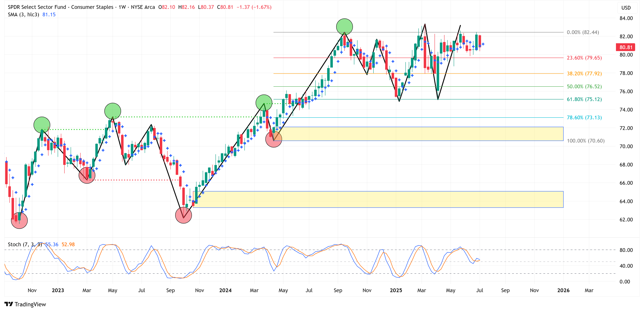The width and height of the screenshot is (644, 312).
Task: Click the red circle at the October 2023 low
Action: pyautogui.click(x=184, y=215)
